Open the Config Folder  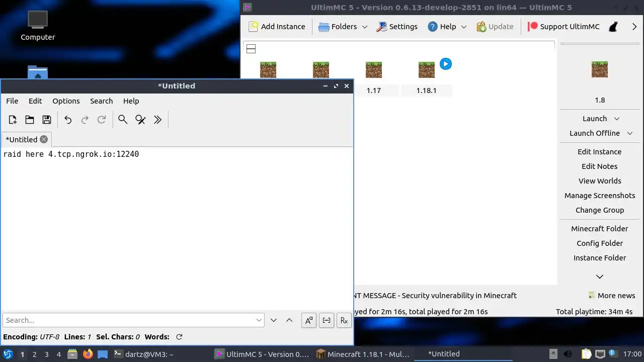point(600,243)
